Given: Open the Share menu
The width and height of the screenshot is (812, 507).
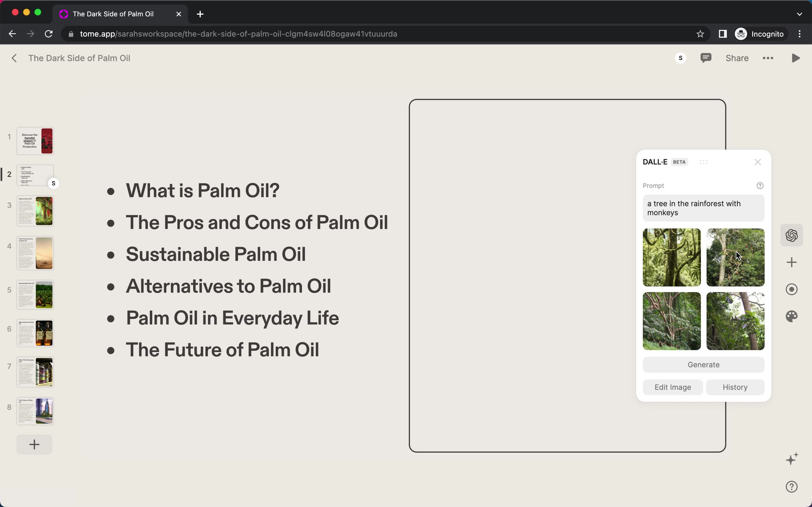Looking at the screenshot, I should (x=737, y=58).
